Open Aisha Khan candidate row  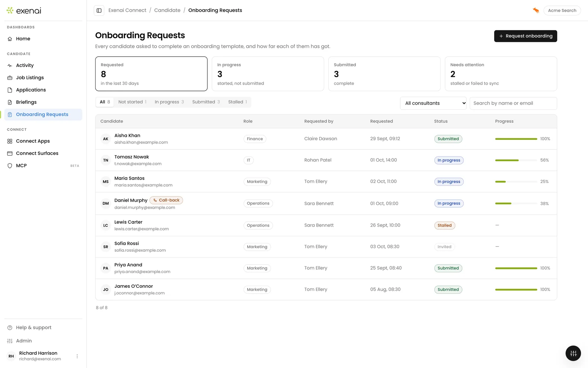click(326, 139)
